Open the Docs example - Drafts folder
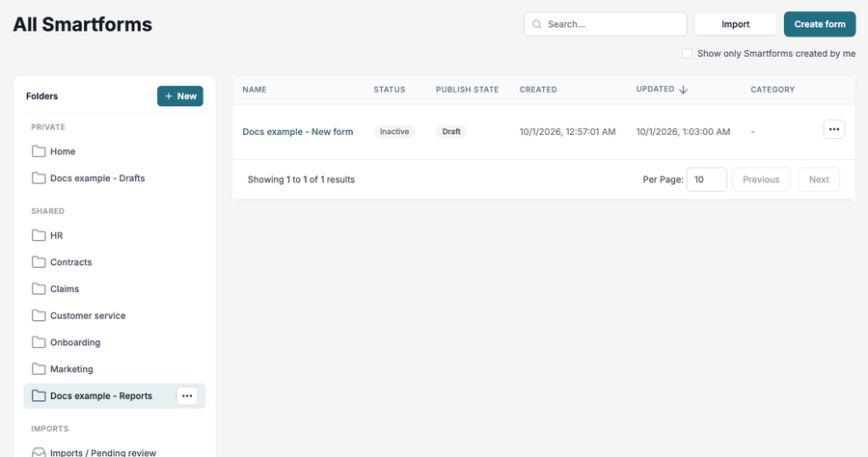Viewport: 868px width, 457px height. coord(115,178)
